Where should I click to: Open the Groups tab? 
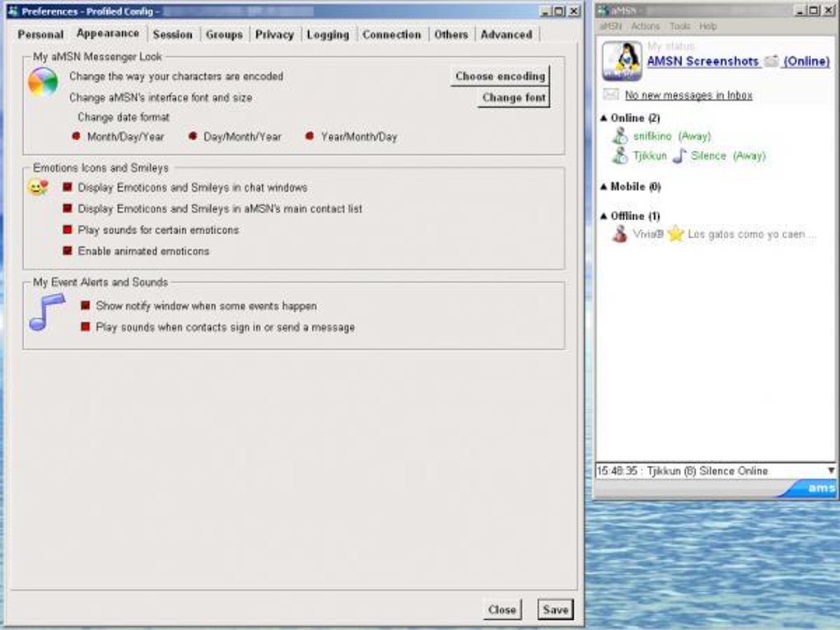tap(224, 35)
